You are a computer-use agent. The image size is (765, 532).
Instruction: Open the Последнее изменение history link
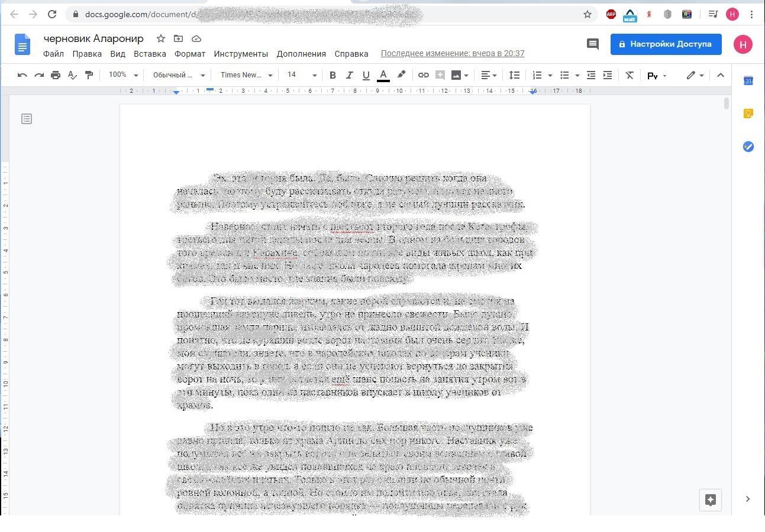tap(453, 54)
